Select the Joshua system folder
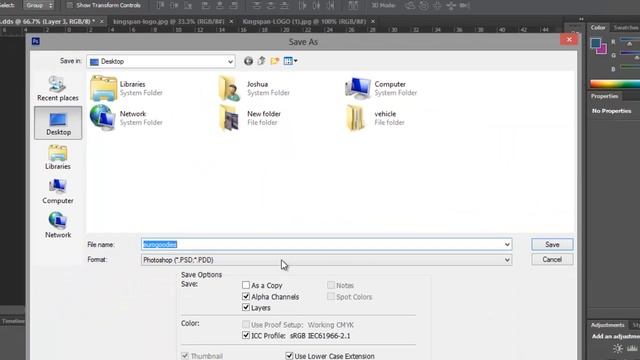This screenshot has width=640, height=360. [x=254, y=88]
